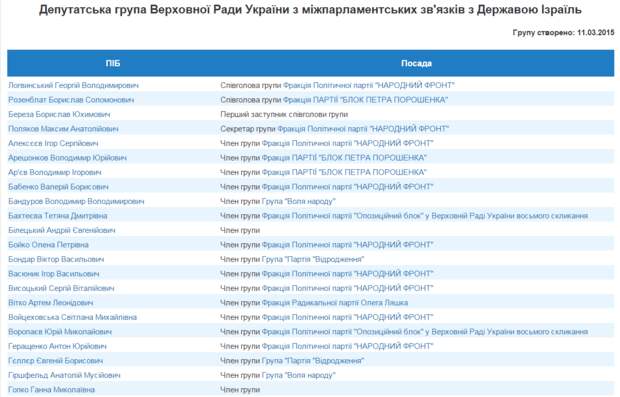Open Поляков Максим Анатолійович's profile link

point(63,129)
